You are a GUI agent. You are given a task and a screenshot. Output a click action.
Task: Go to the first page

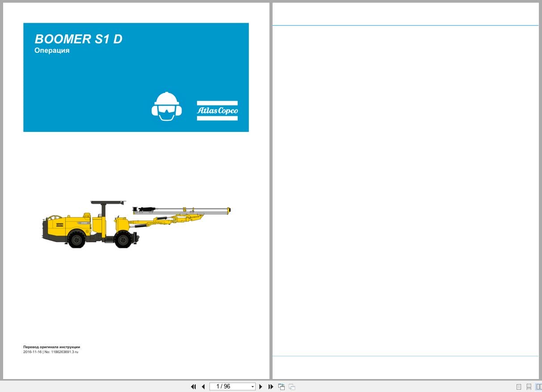[193, 387]
